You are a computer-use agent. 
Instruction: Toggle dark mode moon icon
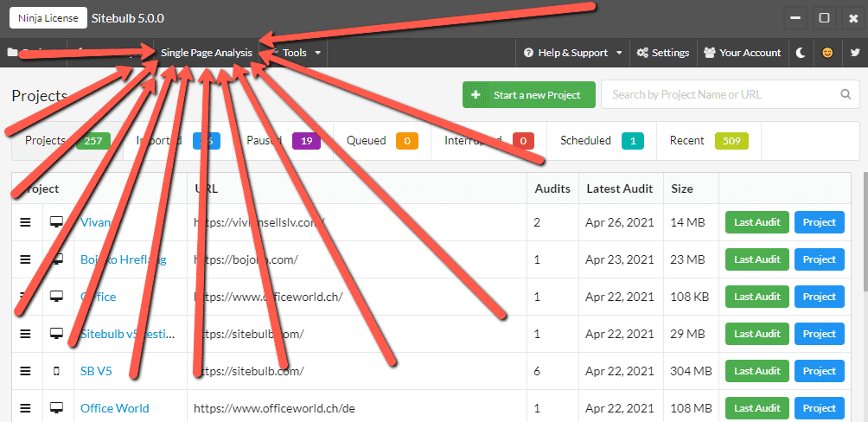(x=801, y=53)
